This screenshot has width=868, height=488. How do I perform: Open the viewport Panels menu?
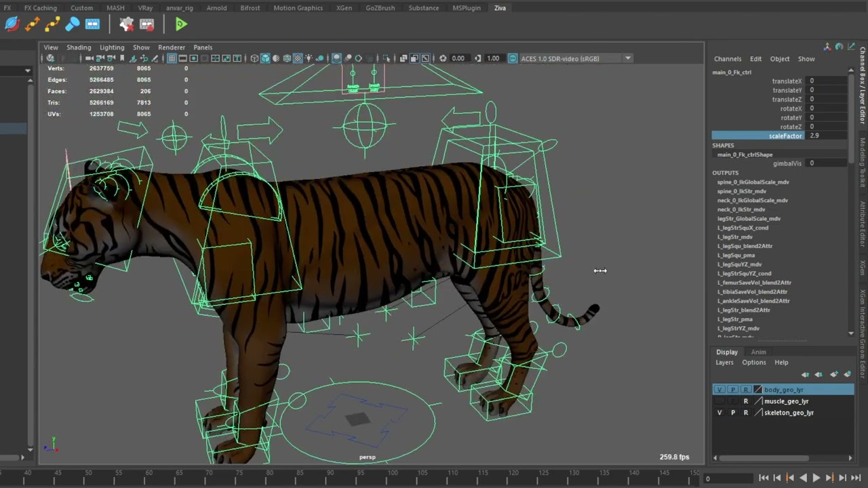coord(203,47)
